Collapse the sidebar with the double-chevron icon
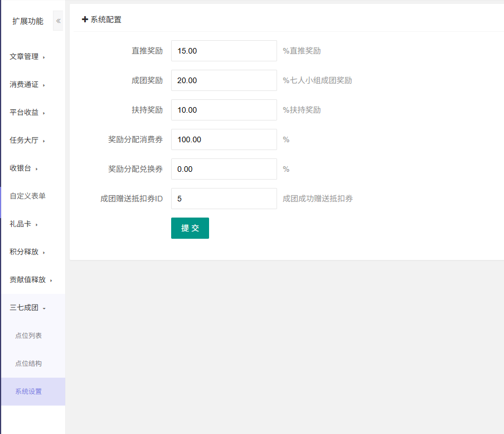The width and height of the screenshot is (504, 434). (58, 21)
